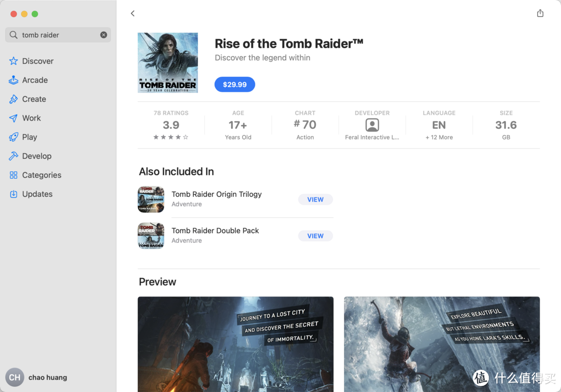Click the star rating row under 3.9
The image size is (561, 392).
[x=171, y=137]
